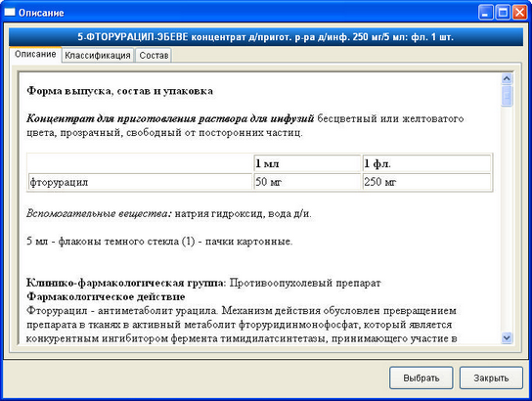Image resolution: width=532 pixels, height=401 pixels.
Task: Click the vertical scrollbar thumb
Action: pyautogui.click(x=507, y=96)
